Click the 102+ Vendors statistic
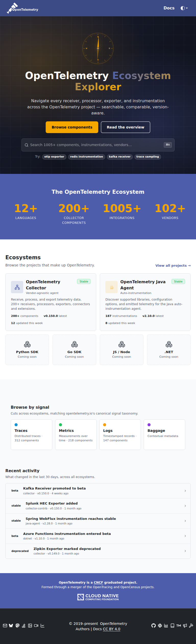The width and height of the screenshot is (196, 644). point(170,212)
